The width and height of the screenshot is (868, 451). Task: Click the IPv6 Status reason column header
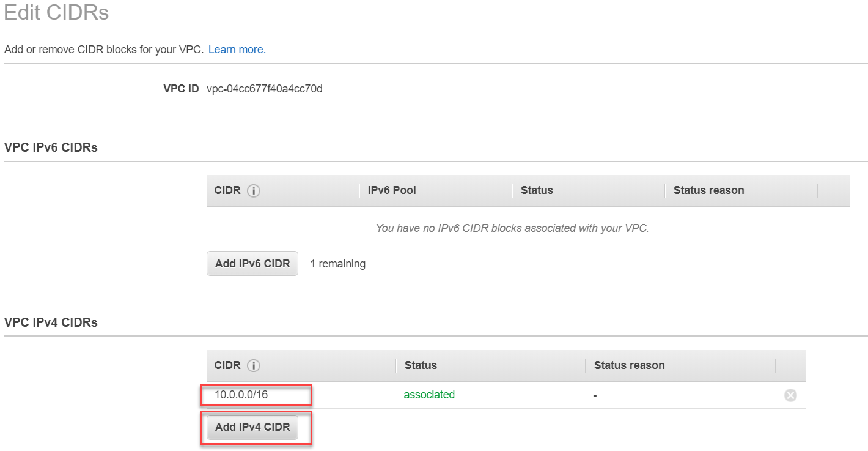click(x=708, y=190)
